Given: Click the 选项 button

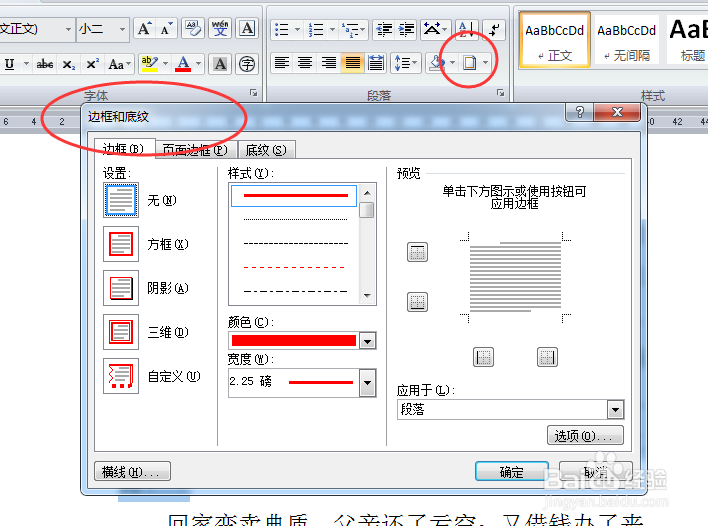Looking at the screenshot, I should click(585, 436).
